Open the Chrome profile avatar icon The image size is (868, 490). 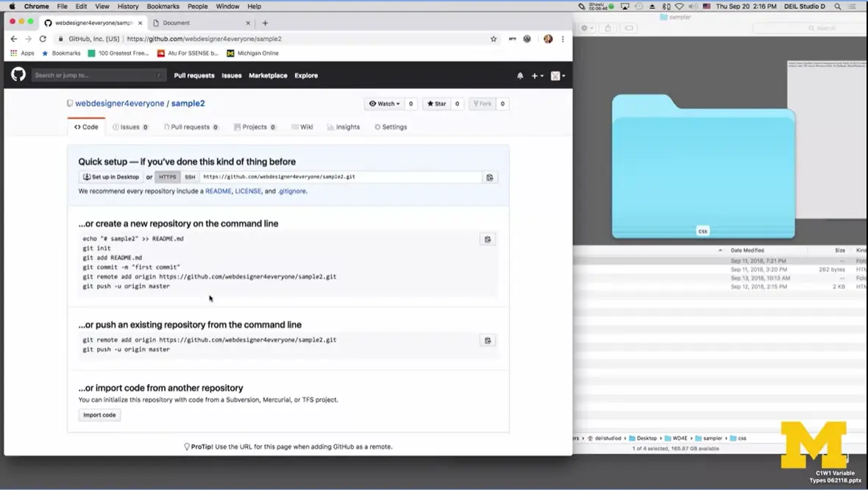tap(548, 38)
